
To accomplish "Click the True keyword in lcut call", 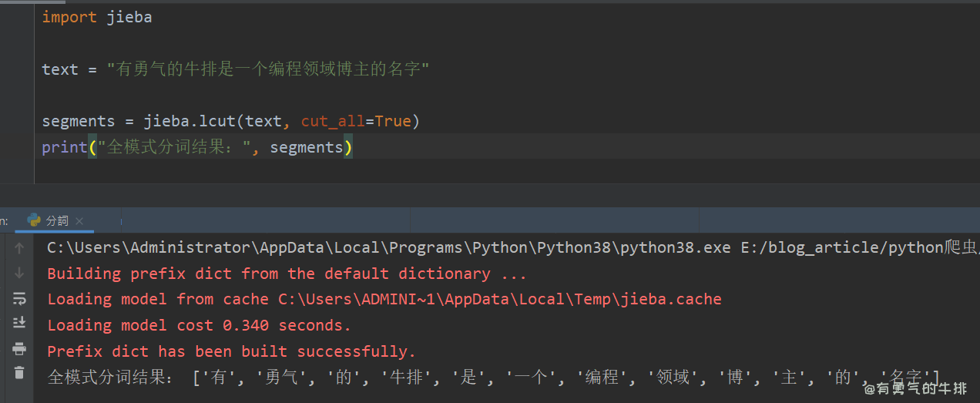I will (393, 121).
